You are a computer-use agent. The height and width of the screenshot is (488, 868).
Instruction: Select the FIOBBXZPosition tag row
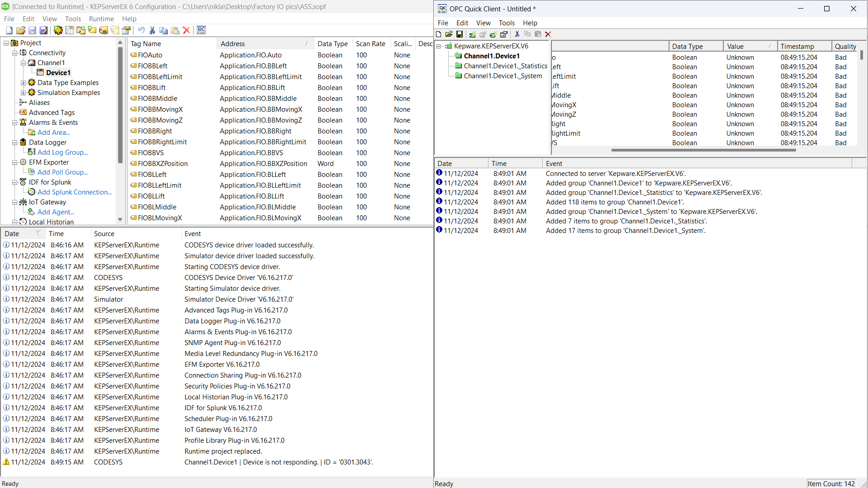pyautogui.click(x=163, y=163)
